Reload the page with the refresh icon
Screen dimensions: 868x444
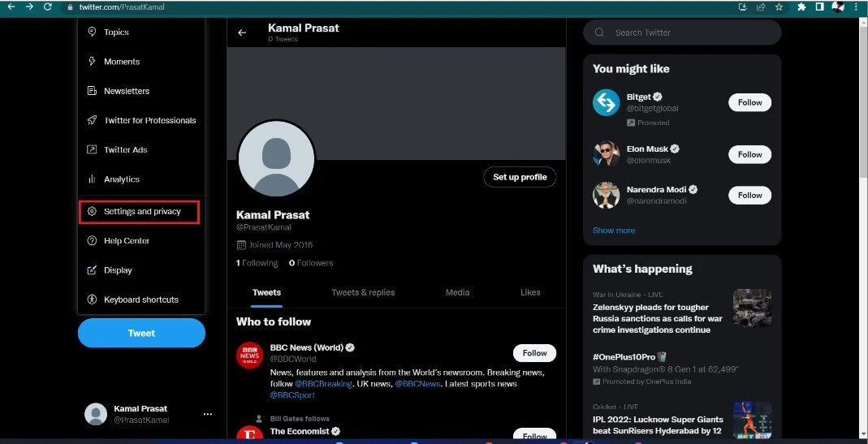(x=48, y=6)
